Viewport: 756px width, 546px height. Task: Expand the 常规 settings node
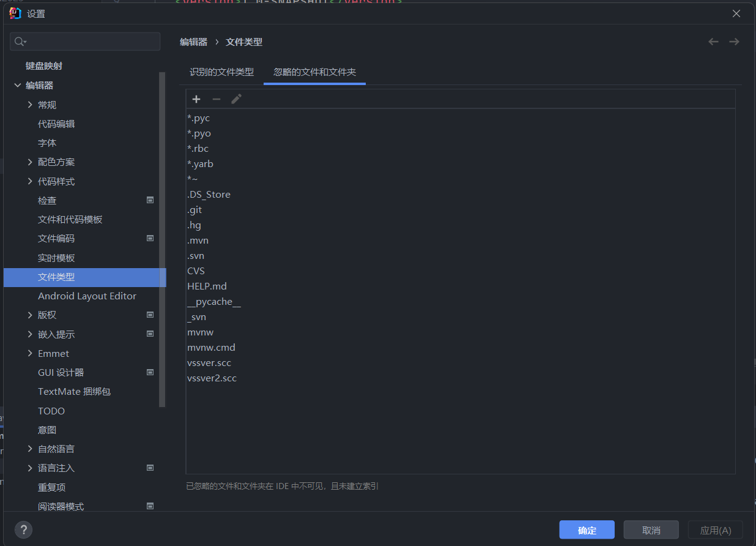tap(30, 105)
